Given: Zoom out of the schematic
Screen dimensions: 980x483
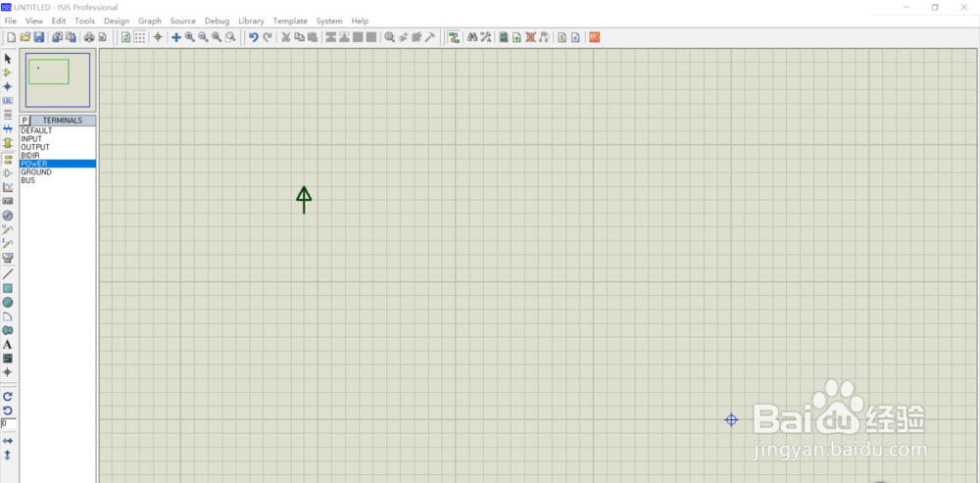Looking at the screenshot, I should 203,37.
